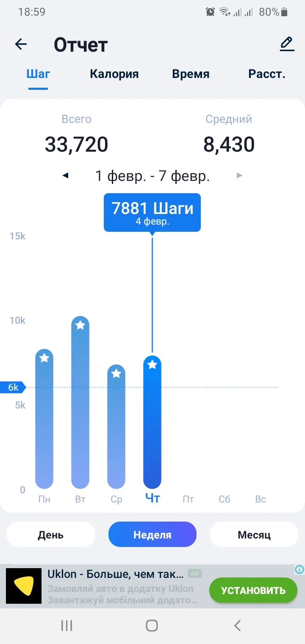Open the Uklon app icon in the ad banner
This screenshot has height=644, width=305.
point(23,586)
